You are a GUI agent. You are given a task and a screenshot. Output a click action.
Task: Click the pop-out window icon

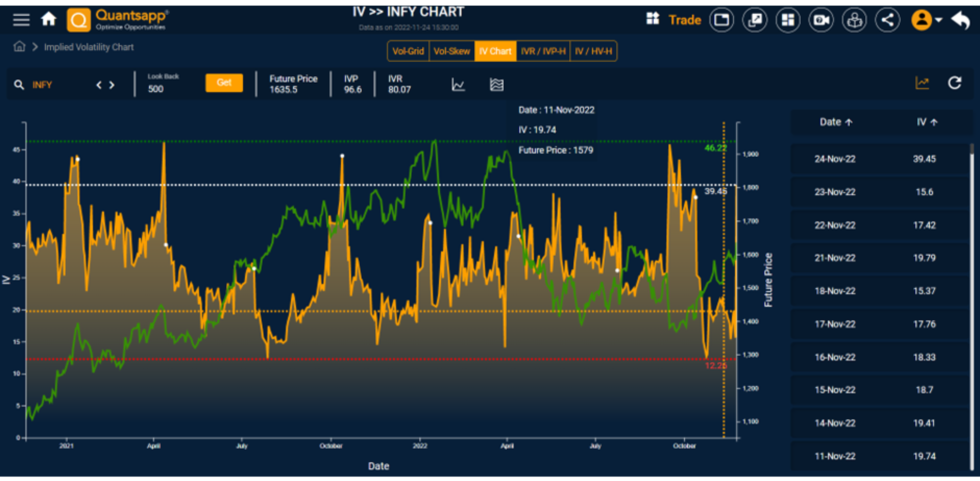point(754,20)
